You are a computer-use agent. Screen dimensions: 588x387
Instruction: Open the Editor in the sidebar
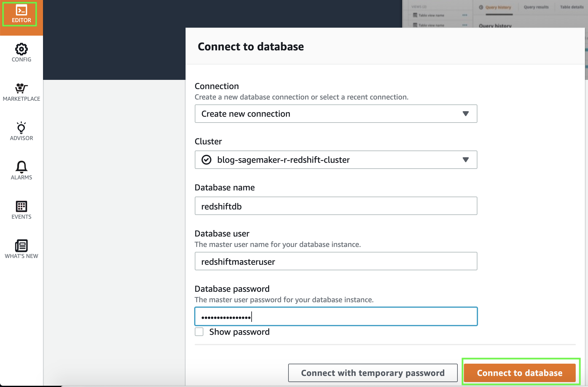point(21,14)
